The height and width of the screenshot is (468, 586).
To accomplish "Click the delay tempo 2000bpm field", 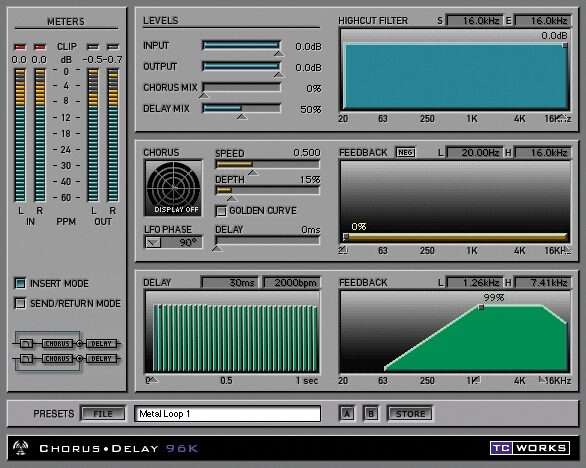I will (292, 282).
